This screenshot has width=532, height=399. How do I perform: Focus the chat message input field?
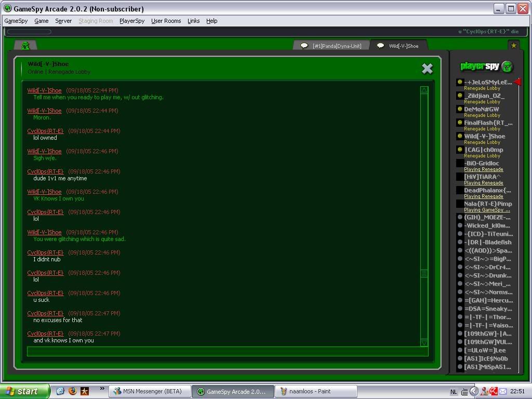point(228,352)
